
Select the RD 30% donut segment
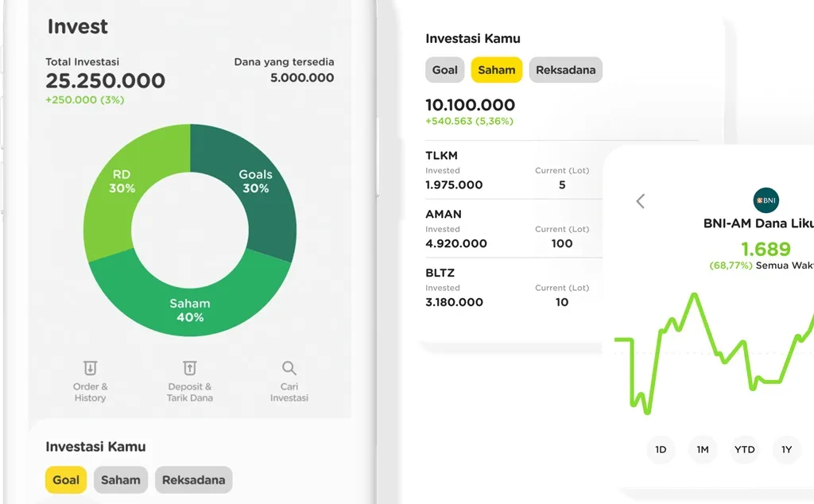tap(122, 181)
